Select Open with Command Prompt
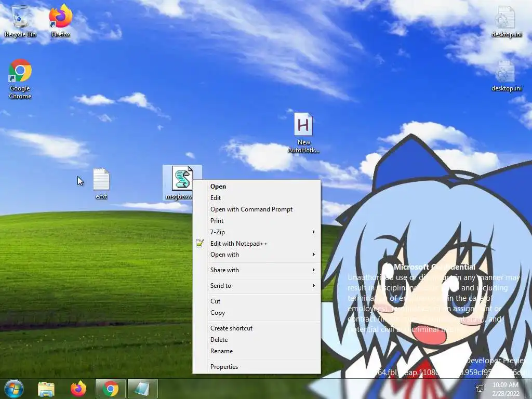Screen dimensions: 532x399 click(257, 209)
